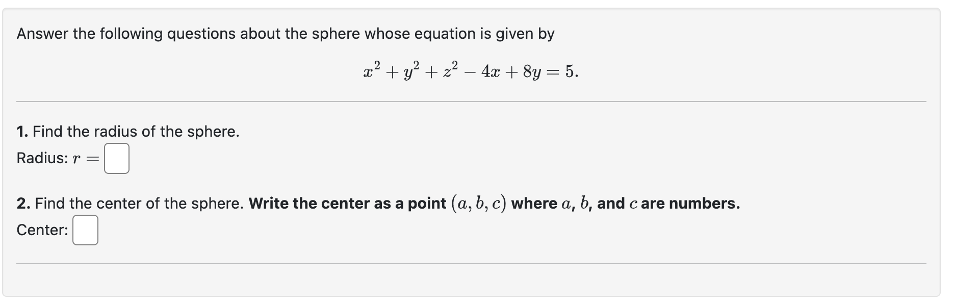Click inside the Center: entry field

[86, 231]
